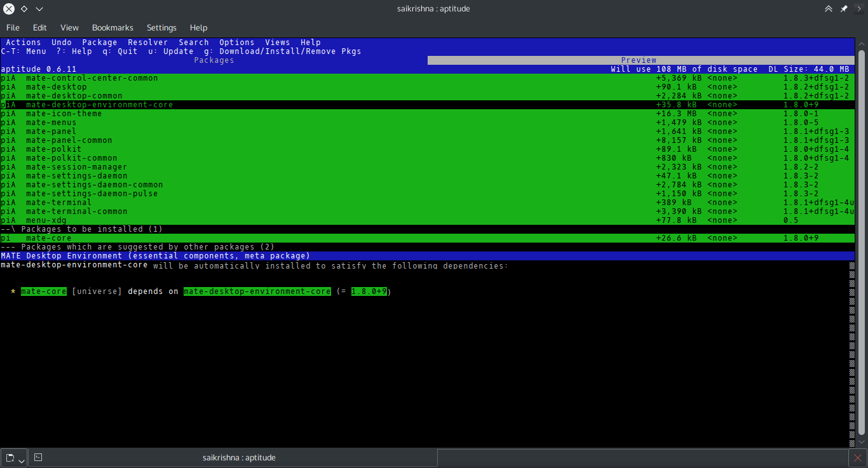Click the terminal scrollbar on the right
The image size is (868, 468).
click(x=862, y=254)
